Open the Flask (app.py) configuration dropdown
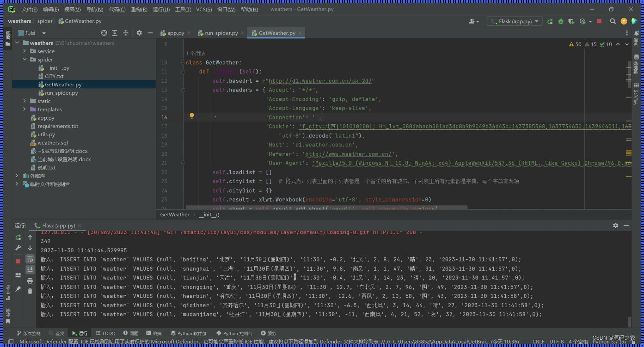This screenshot has width=644, height=347. click(537, 21)
